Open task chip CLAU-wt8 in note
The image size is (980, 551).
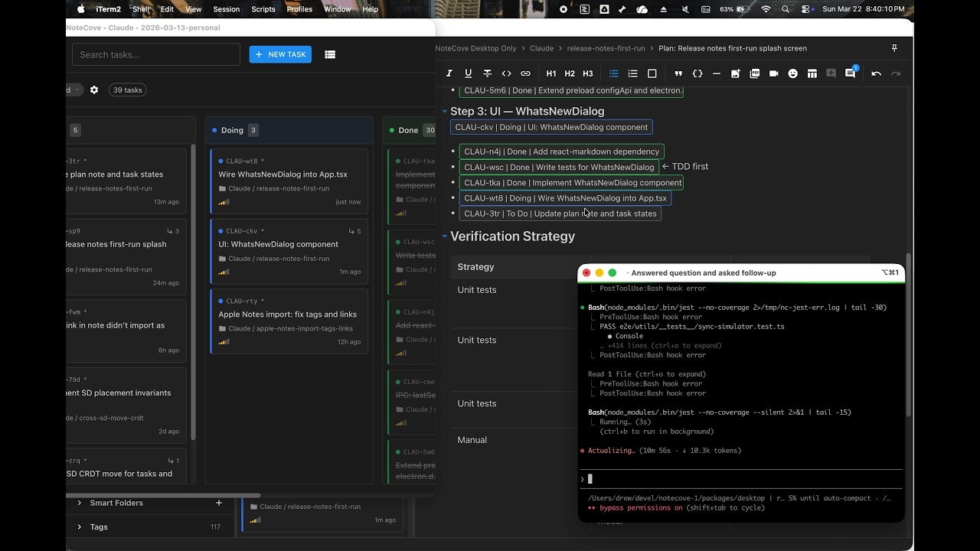click(565, 198)
